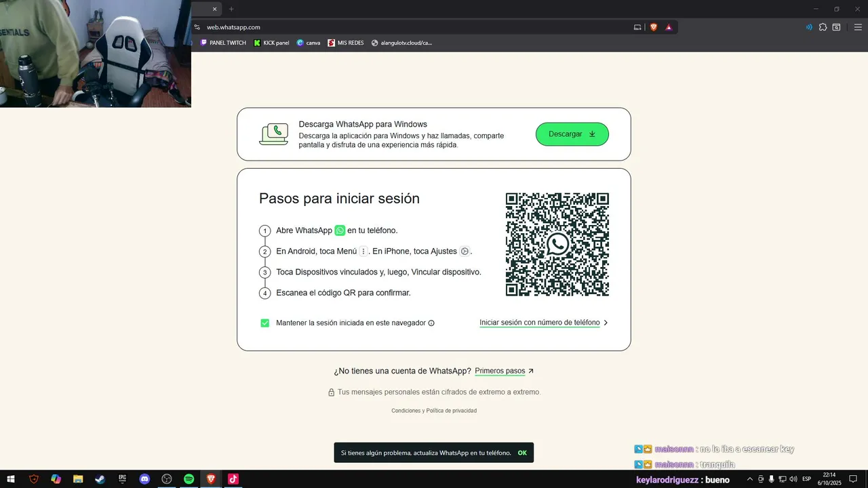Viewport: 868px width, 488px height.
Task: Open the canva bookmark
Action: (x=309, y=43)
